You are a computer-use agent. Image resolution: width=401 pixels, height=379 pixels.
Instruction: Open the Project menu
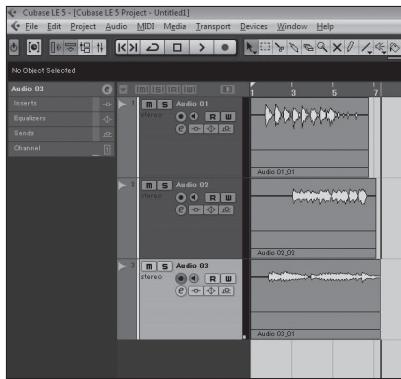[x=83, y=26]
